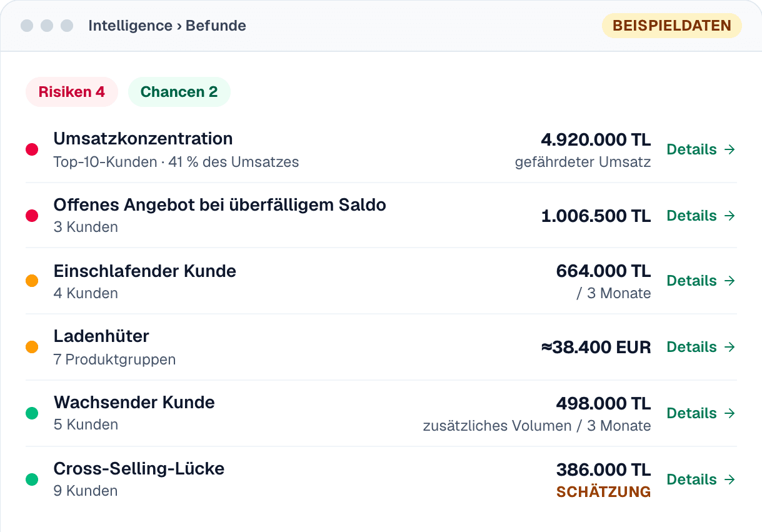
Task: Open Details for Umsatzkonzentration
Action: [x=701, y=149]
